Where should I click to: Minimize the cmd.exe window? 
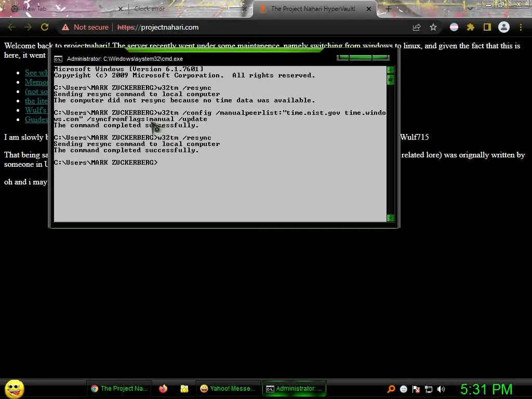[343, 58]
